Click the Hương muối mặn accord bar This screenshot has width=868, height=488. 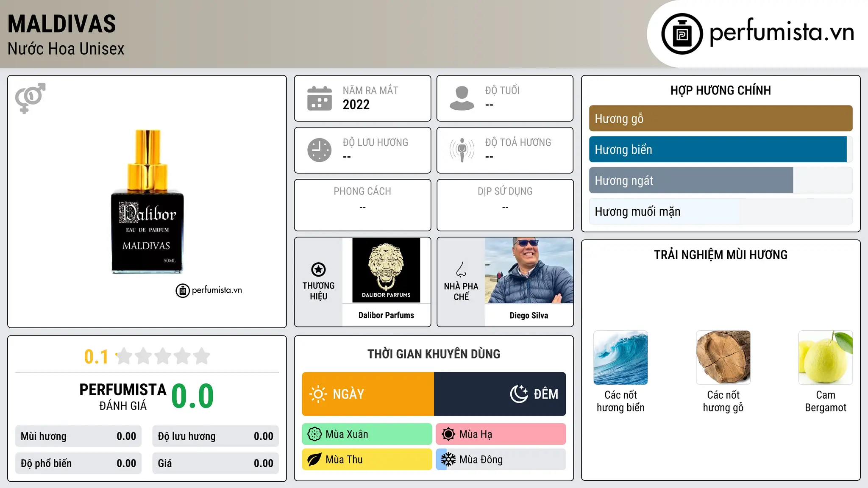coord(721,211)
